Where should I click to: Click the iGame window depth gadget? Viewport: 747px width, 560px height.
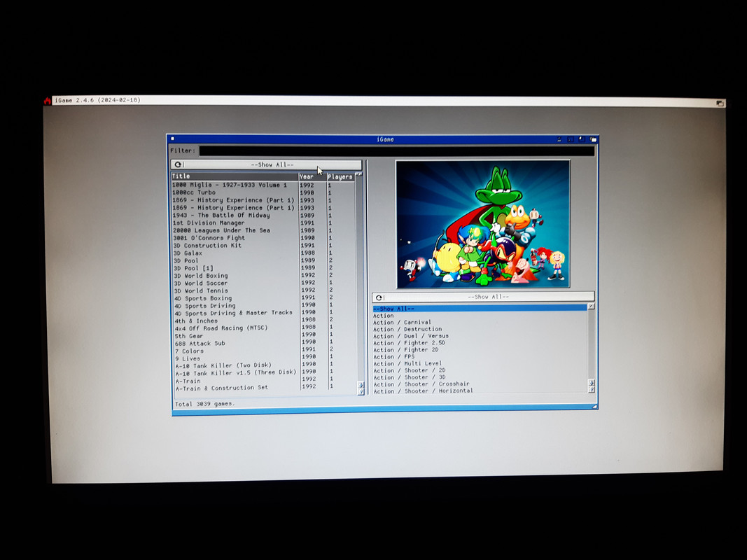pyautogui.click(x=593, y=139)
